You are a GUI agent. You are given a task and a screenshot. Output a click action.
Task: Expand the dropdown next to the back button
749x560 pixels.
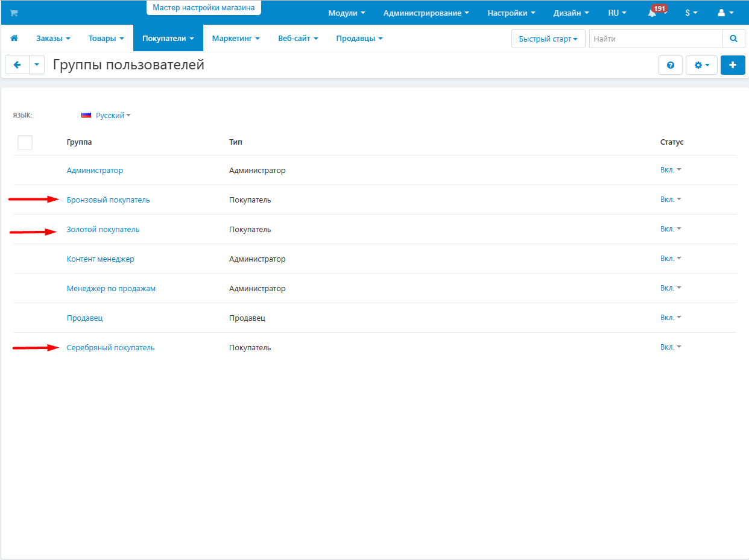(x=37, y=65)
